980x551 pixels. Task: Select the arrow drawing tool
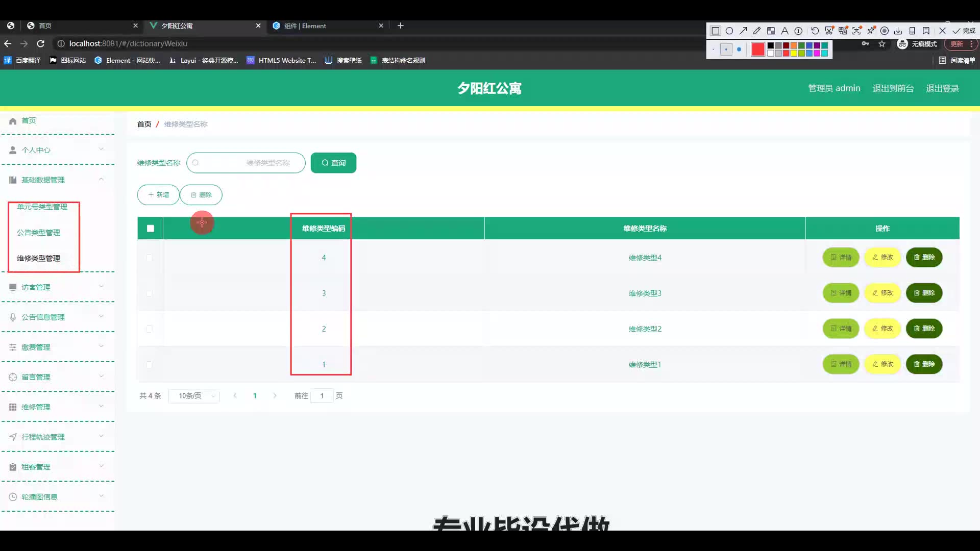tap(743, 31)
